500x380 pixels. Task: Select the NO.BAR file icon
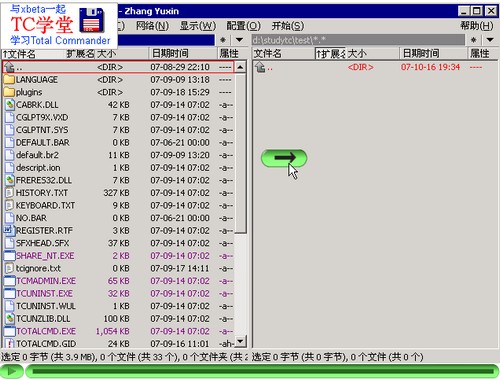pos(10,218)
